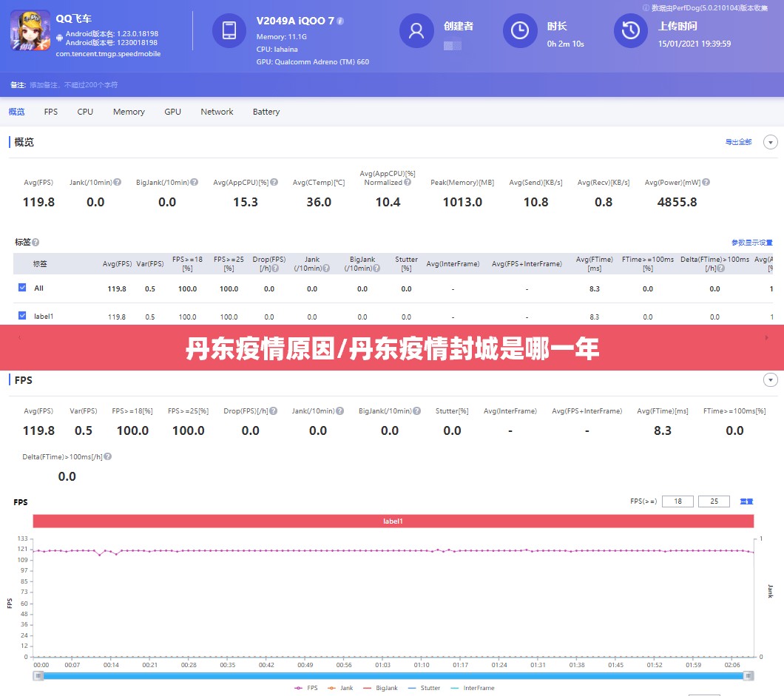Click upload time 15/01/2021 19:39:59
Image resolution: width=784 pixels, height=696 pixels.
coord(695,44)
